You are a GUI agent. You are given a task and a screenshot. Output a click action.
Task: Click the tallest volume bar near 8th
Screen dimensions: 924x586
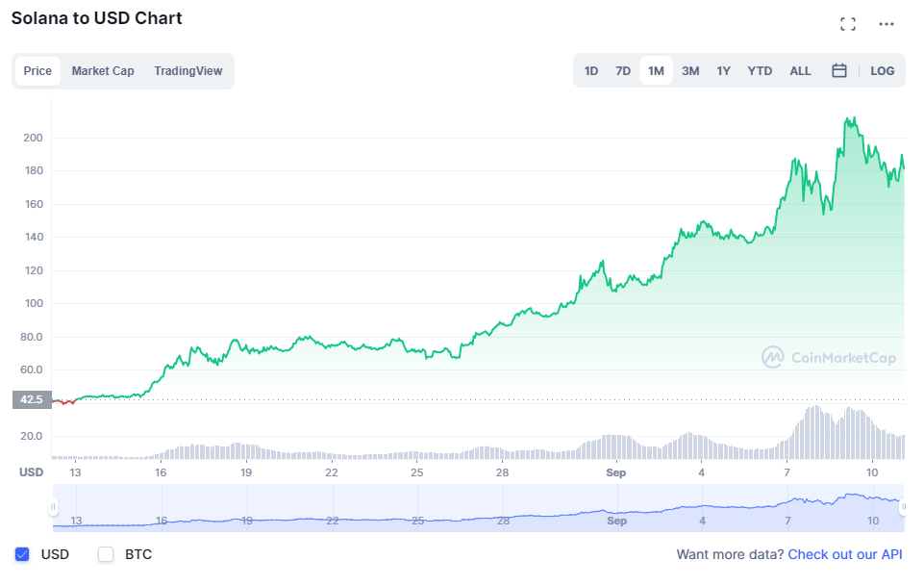point(816,432)
